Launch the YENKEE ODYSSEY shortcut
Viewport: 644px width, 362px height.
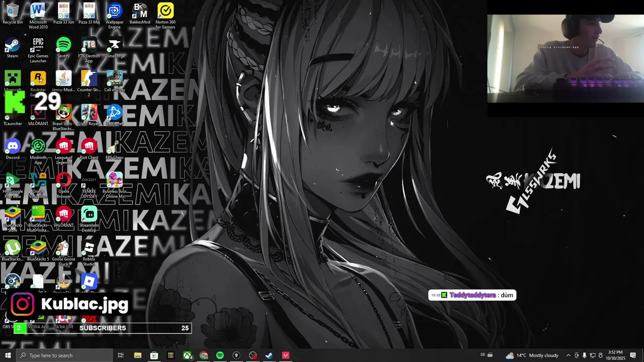click(89, 186)
